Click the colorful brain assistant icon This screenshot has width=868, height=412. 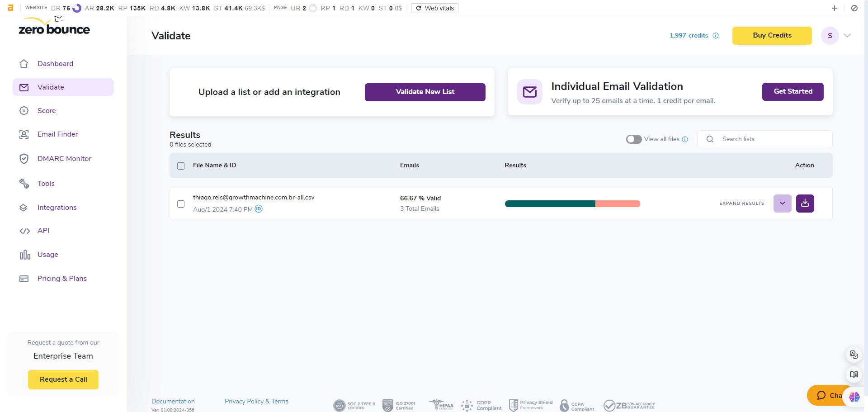pyautogui.click(x=854, y=397)
